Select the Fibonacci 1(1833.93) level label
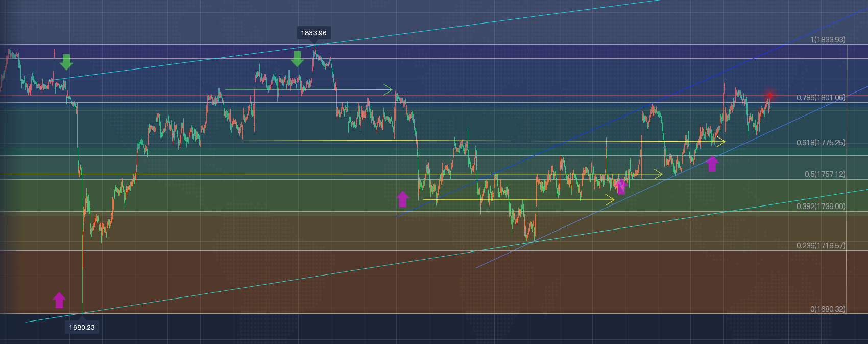868x344 pixels. coord(828,39)
